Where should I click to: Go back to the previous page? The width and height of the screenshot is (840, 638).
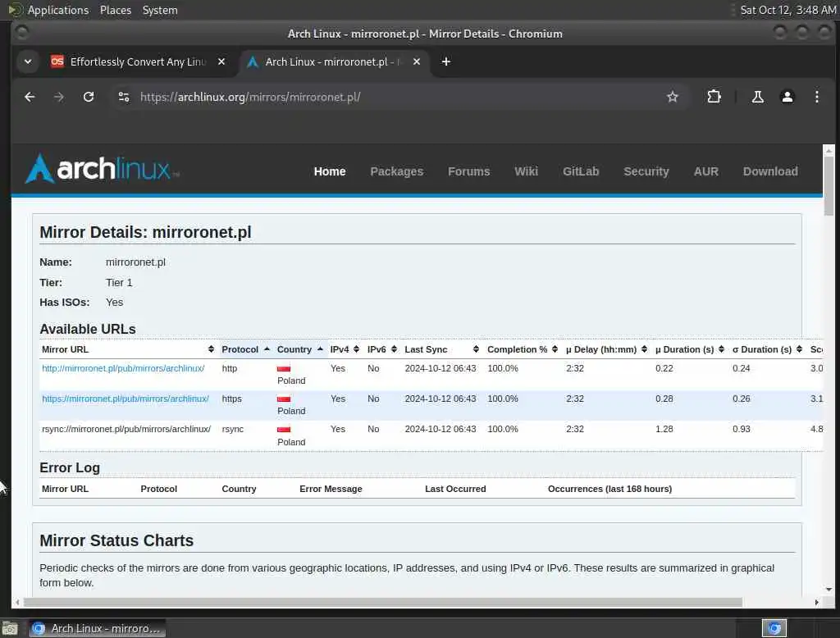point(30,97)
